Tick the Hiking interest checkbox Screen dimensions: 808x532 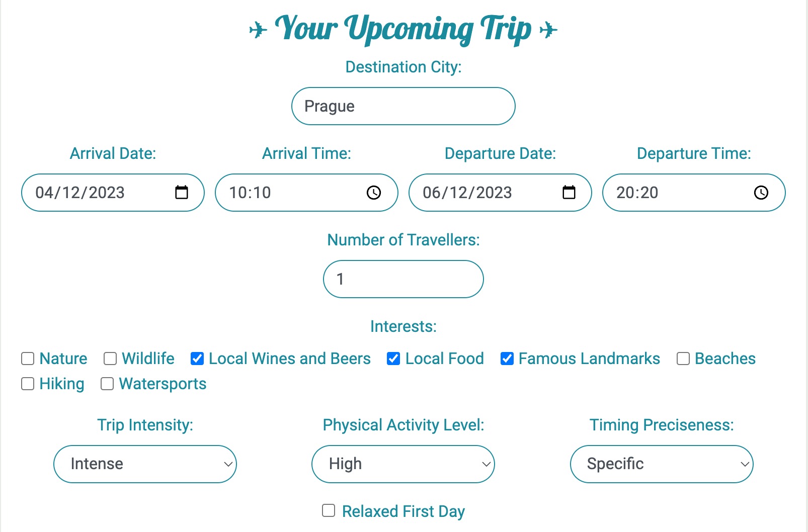point(28,384)
